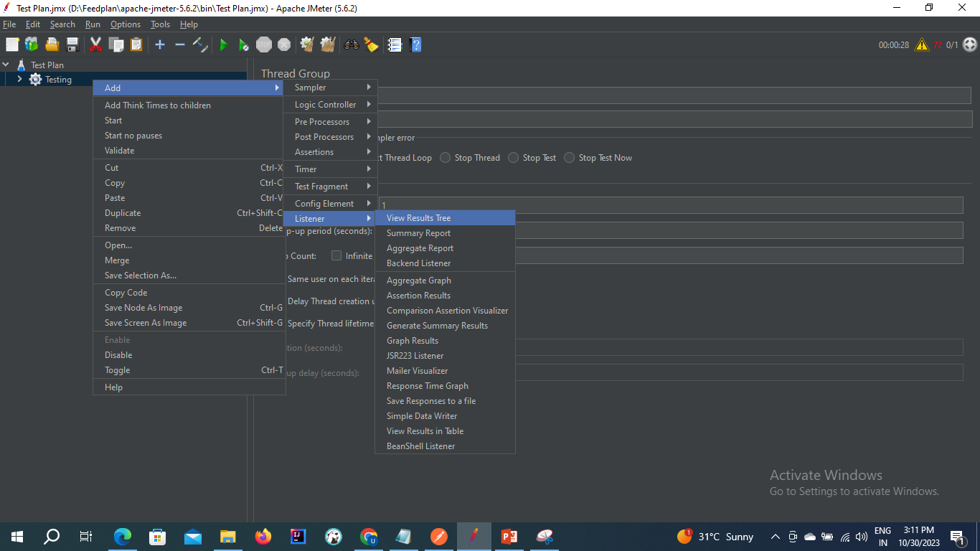
Task: Click the Clear All double-broom icon
Action: (328, 44)
